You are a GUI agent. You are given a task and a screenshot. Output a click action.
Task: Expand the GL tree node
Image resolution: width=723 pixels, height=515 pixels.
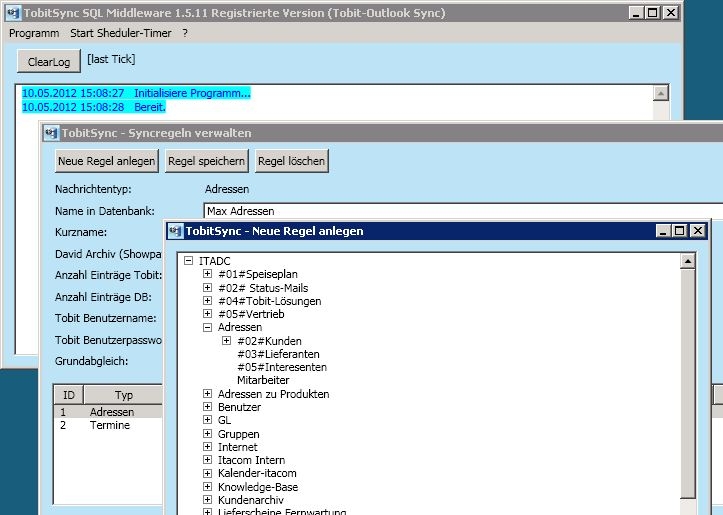[x=207, y=420]
